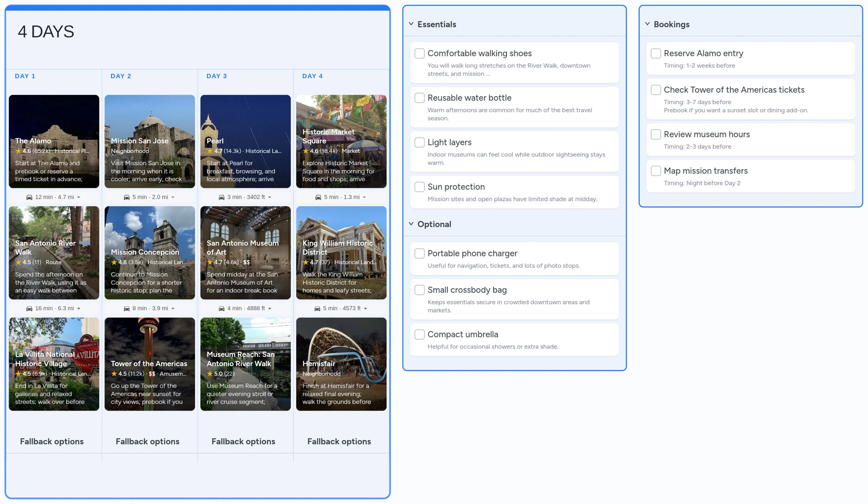Click car icon beside 4 min 4888 ft
Image resolution: width=868 pixels, height=504 pixels.
221,308
